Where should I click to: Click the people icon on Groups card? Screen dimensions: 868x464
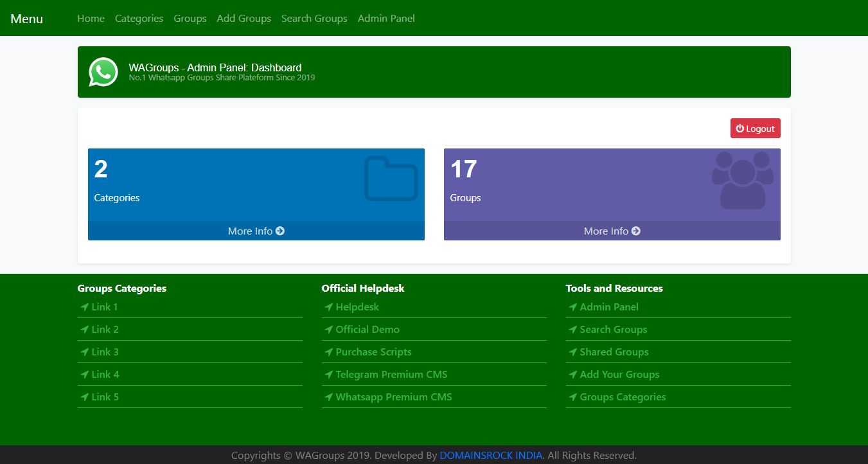pyautogui.click(x=742, y=180)
